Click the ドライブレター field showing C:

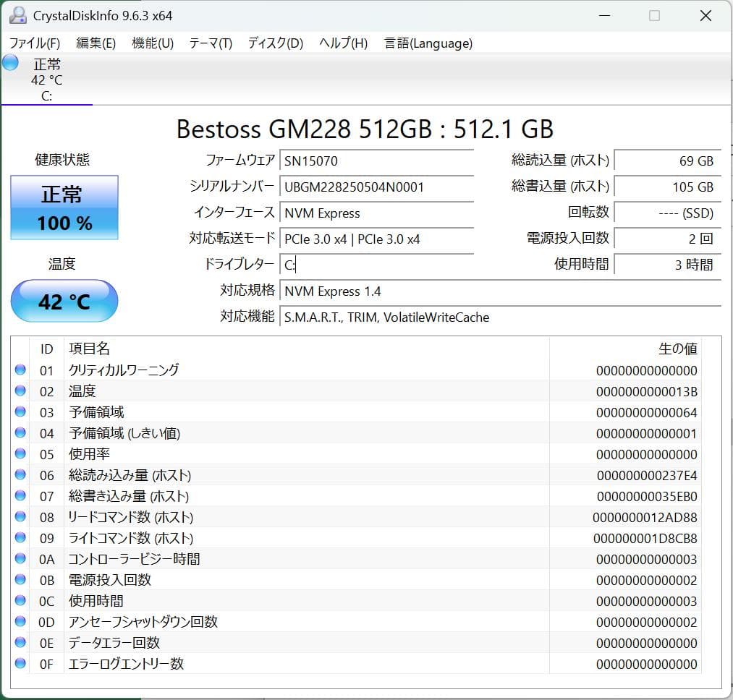(376, 265)
